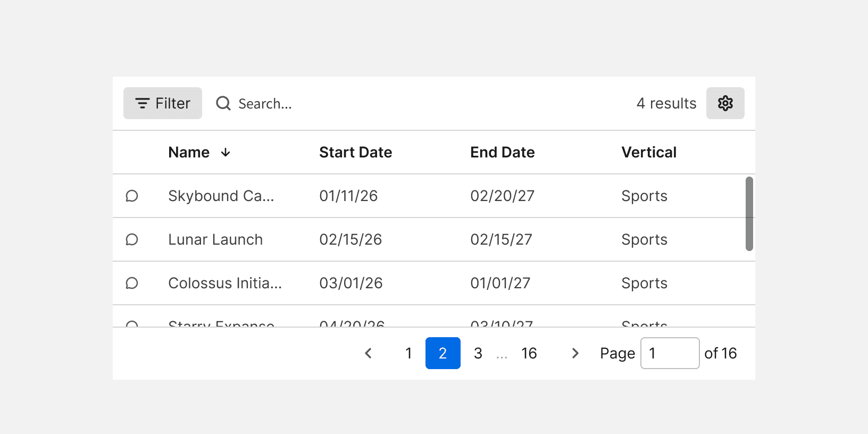Click the table's vertical scrollbar thumb
868x434 pixels.
[749, 214]
